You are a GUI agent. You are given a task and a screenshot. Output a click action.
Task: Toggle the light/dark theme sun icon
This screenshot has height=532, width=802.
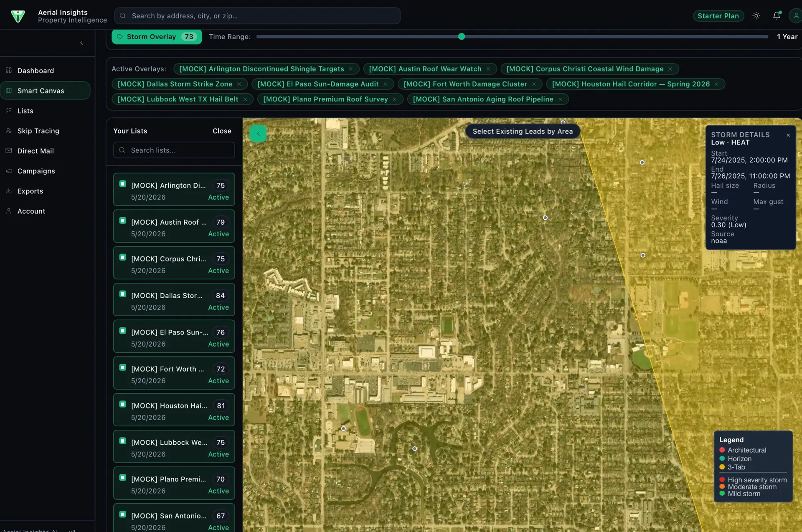click(x=756, y=16)
